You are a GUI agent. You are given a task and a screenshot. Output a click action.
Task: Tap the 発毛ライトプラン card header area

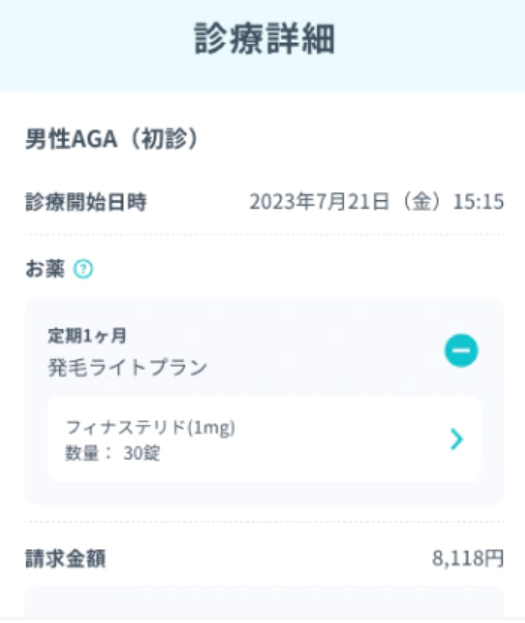(x=264, y=351)
